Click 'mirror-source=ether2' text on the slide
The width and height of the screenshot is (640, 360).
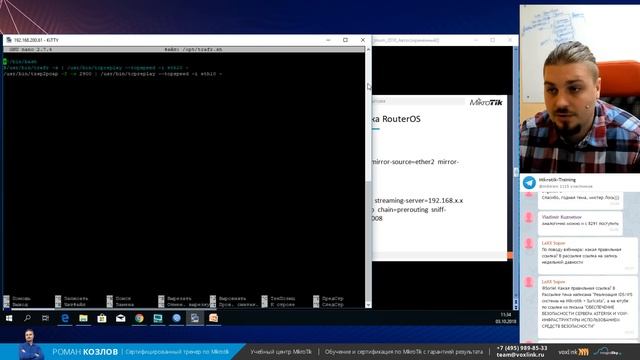click(x=403, y=162)
